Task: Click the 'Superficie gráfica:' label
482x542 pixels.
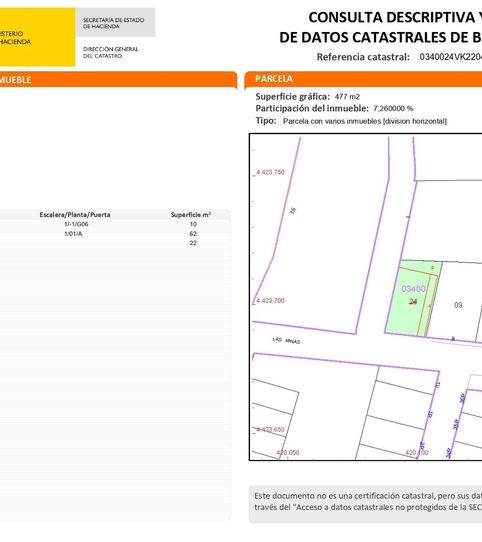Action: [x=293, y=97]
